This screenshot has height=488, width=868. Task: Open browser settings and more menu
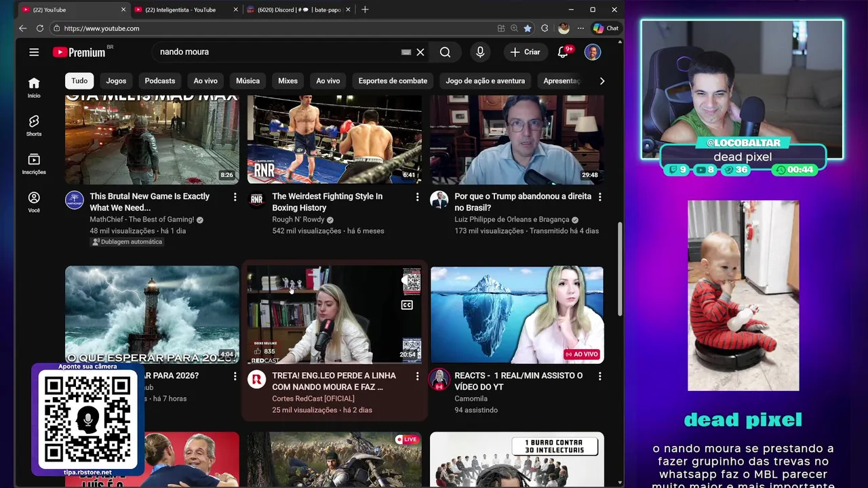(580, 28)
